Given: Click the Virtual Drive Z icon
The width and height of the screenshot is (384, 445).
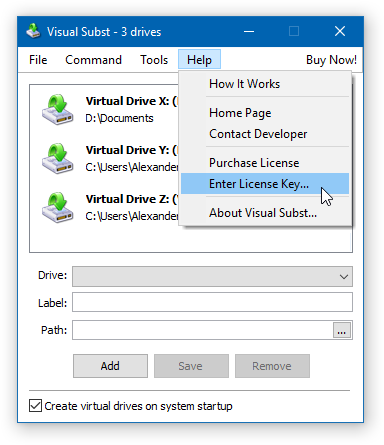Looking at the screenshot, I should pos(57,208).
